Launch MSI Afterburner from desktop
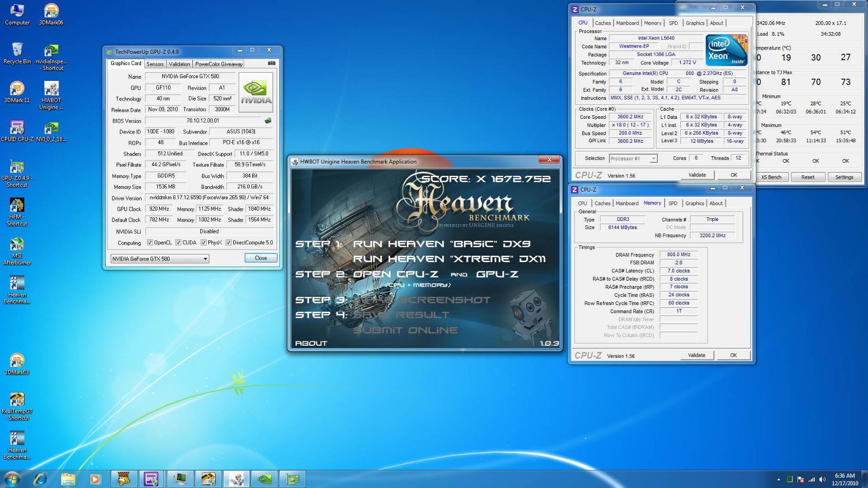868x488 pixels. [17, 251]
